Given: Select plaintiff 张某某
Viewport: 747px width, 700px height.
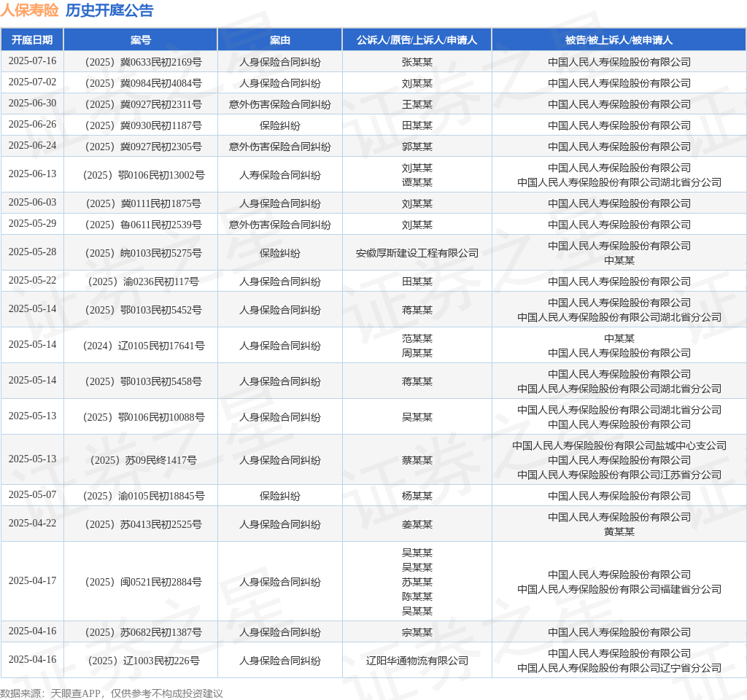Looking at the screenshot, I should [417, 62].
